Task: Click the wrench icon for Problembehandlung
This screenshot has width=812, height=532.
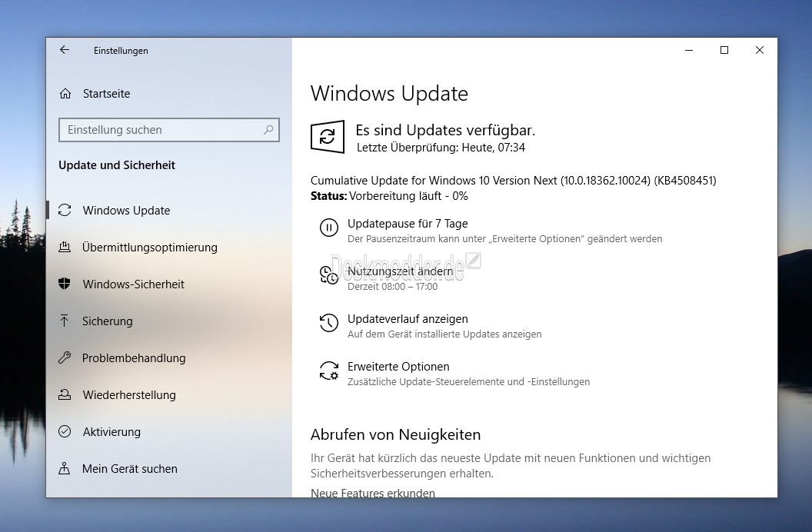Action: tap(65, 357)
